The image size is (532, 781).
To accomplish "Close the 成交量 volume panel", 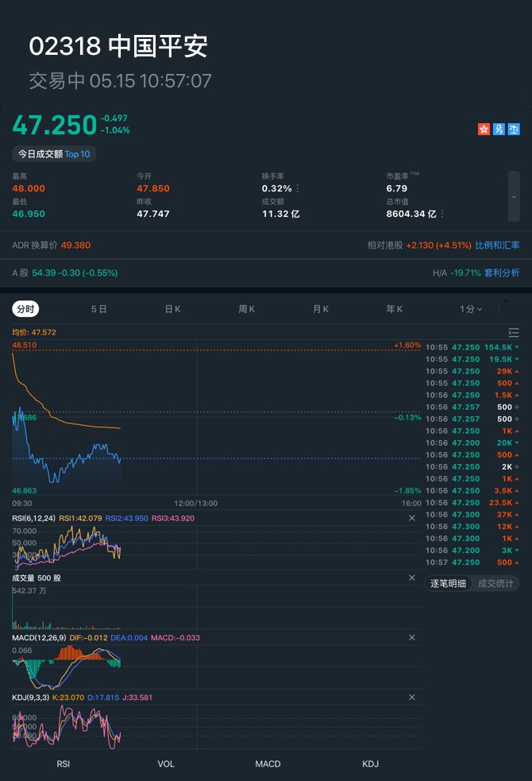I will pyautogui.click(x=412, y=578).
